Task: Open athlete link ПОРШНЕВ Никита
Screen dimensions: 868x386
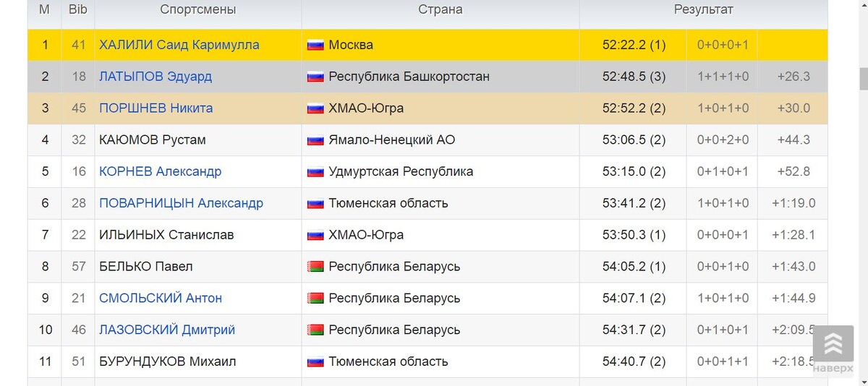Action: [156, 108]
